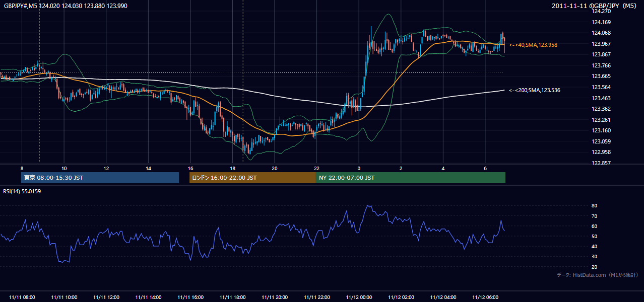Click the 11/11 14:00 time axis label
The image size is (644, 302).
(148, 297)
